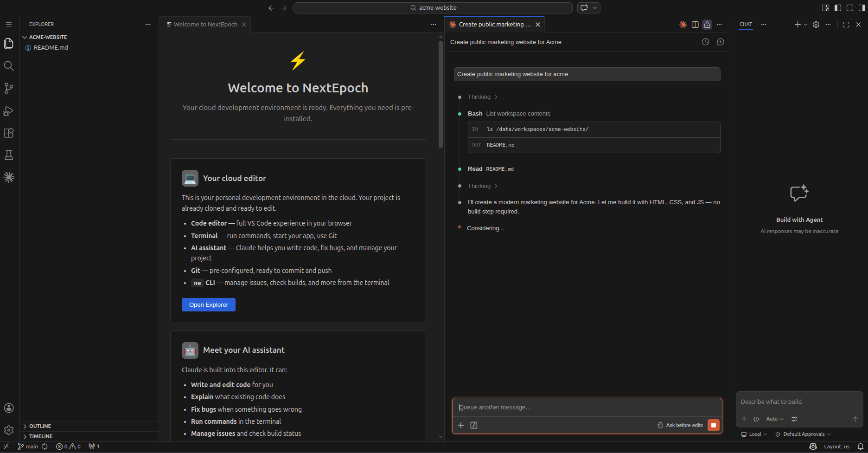Switch to Welcome to NextEpoch tab
The image size is (868, 453).
pos(205,25)
